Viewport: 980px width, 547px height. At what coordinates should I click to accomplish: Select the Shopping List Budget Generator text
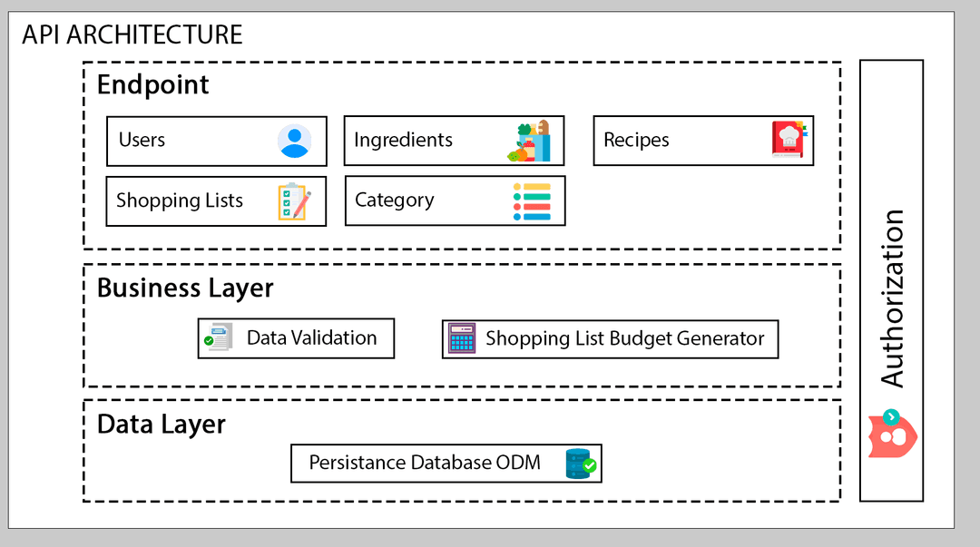pyautogui.click(x=625, y=338)
